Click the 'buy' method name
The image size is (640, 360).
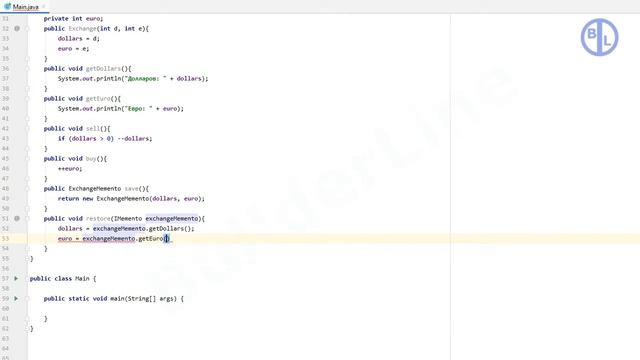(91, 158)
